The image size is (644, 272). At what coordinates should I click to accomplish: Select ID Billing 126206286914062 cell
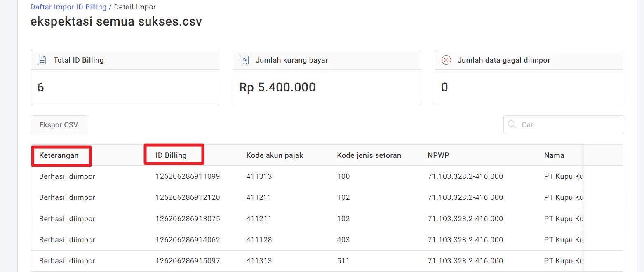(188, 240)
